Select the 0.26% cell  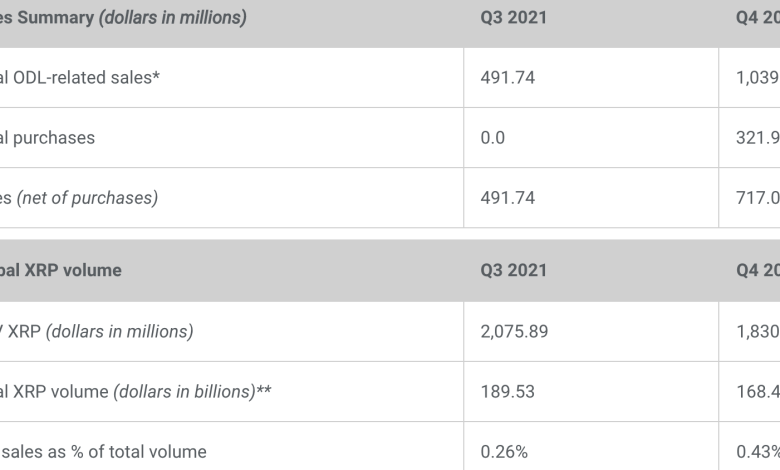[504, 451]
